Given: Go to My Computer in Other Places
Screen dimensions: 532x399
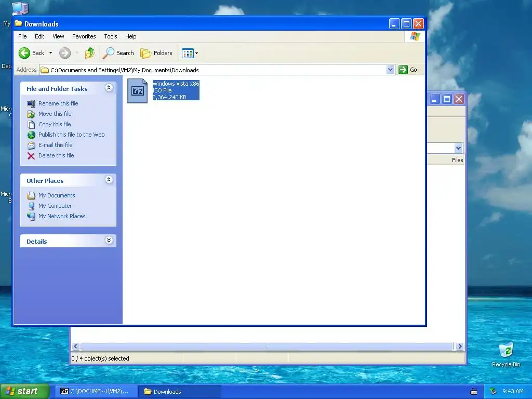Looking at the screenshot, I should pos(55,206).
